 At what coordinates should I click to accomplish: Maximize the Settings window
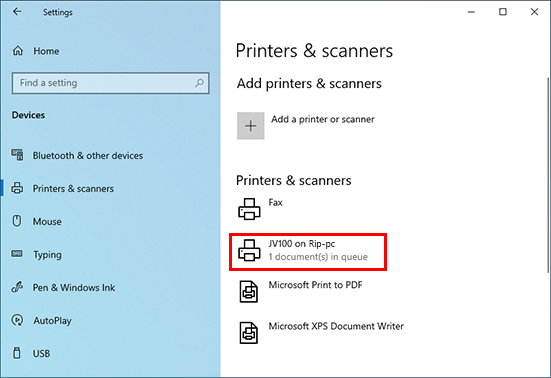tap(503, 12)
